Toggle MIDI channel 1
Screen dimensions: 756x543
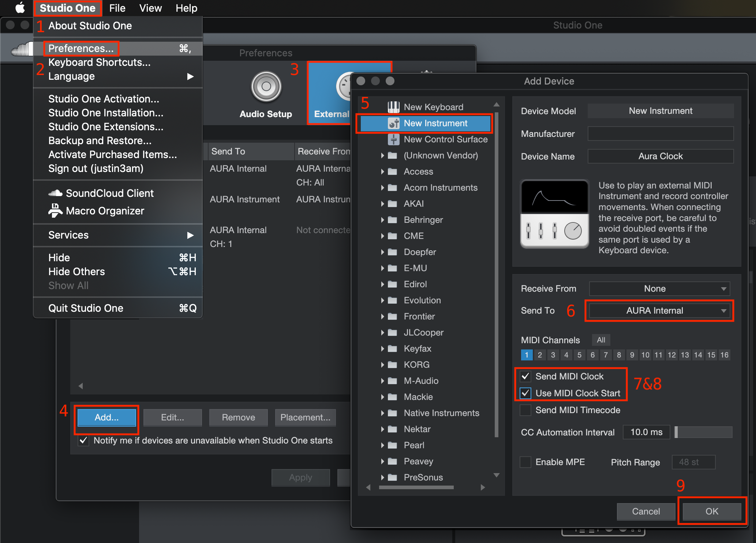pos(527,355)
